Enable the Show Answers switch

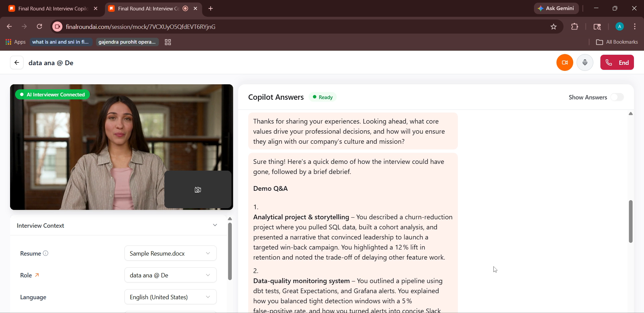click(617, 97)
